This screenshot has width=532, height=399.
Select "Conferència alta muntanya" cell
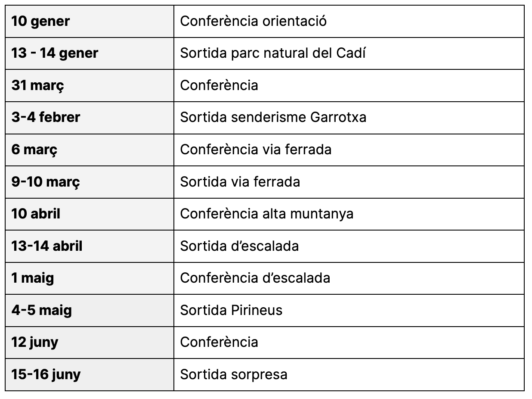(x=349, y=214)
